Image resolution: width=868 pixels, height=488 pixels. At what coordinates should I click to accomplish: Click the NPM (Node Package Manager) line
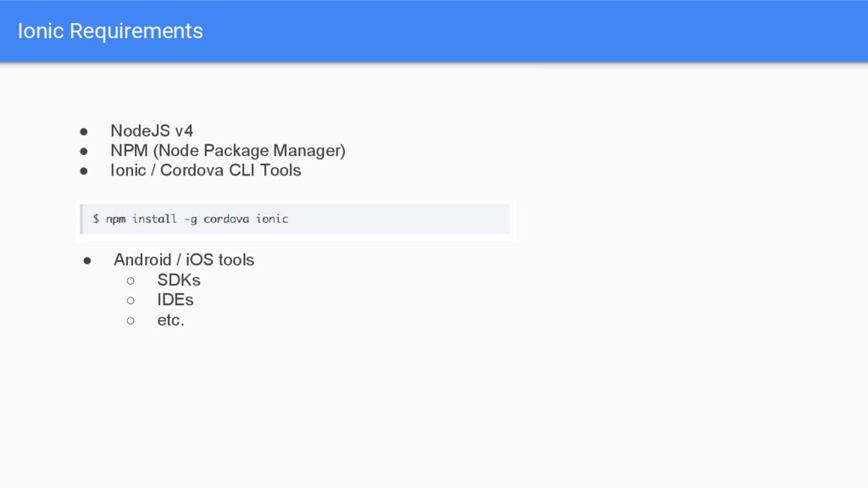227,151
